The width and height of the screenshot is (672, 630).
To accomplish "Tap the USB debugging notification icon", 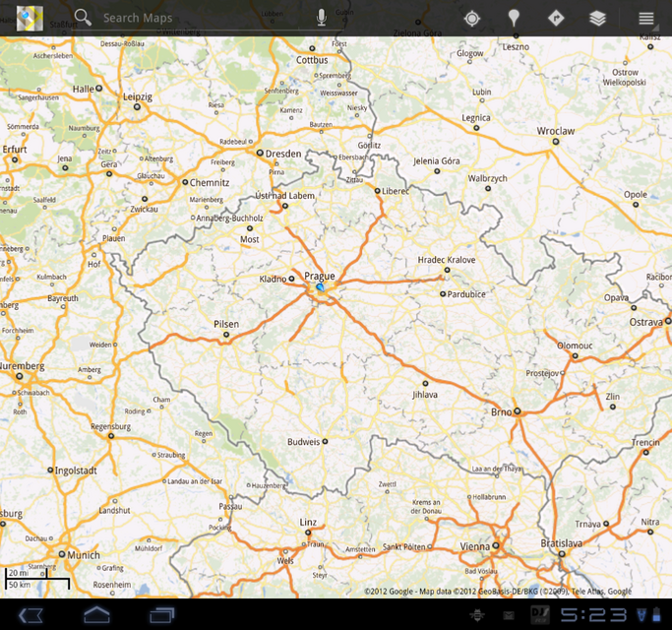I will [477, 615].
